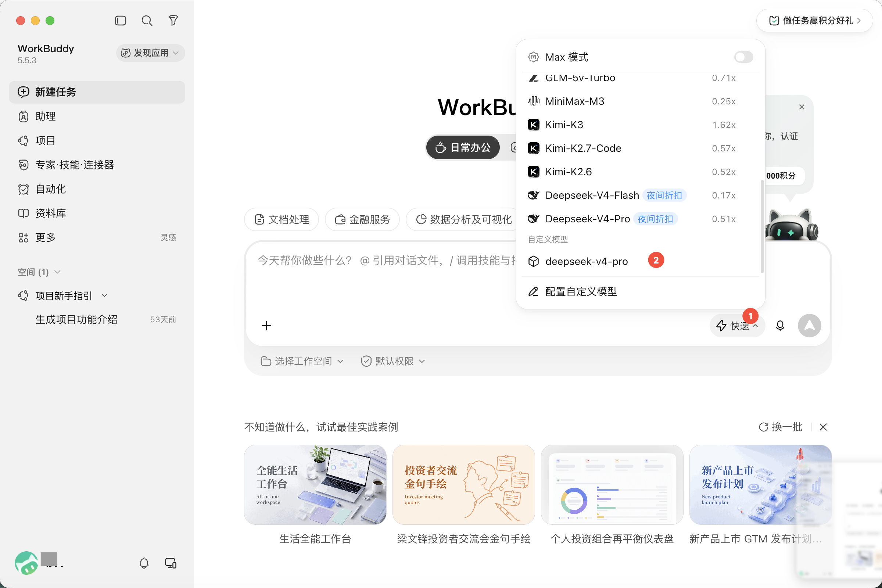Open search with the magnifier icon
Screen dimensions: 882x588
coord(147,21)
